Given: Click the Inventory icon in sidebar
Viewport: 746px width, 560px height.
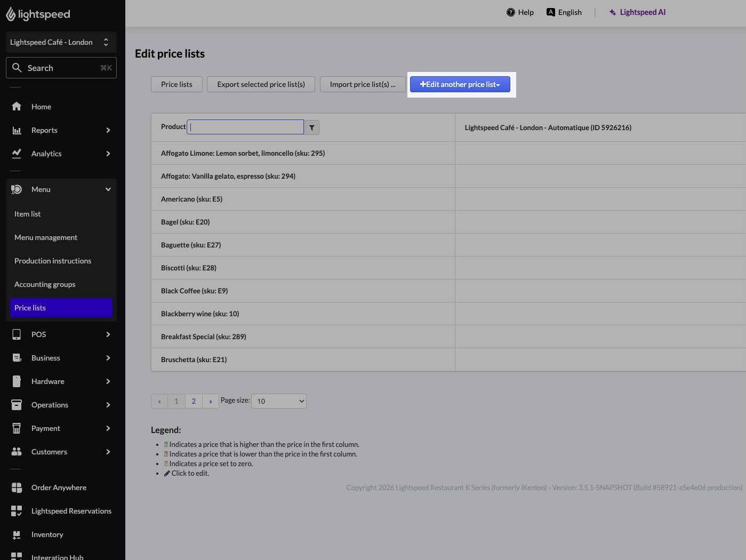Looking at the screenshot, I should (x=17, y=534).
